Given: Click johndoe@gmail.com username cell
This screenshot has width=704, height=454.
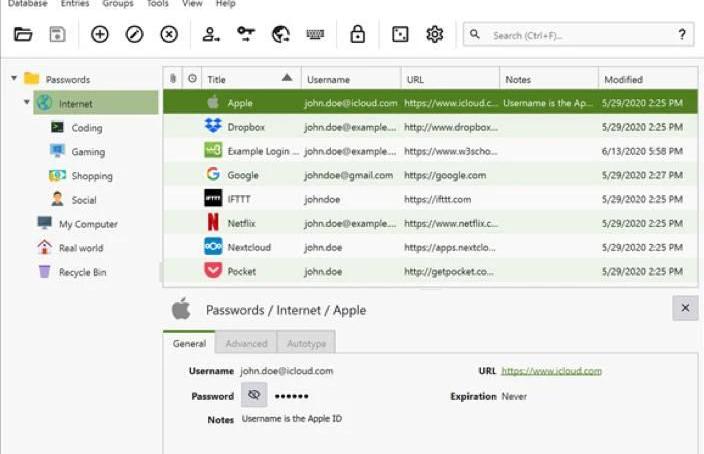Looking at the screenshot, I should [348, 175].
